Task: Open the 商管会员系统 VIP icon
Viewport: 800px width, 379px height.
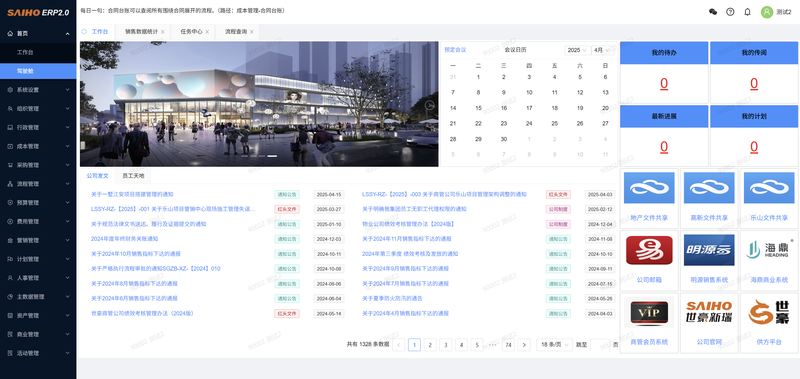Action: (x=649, y=312)
